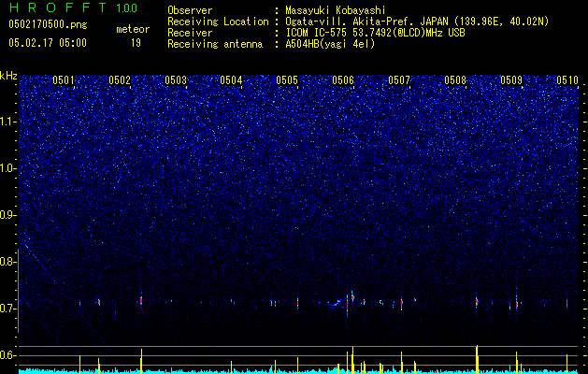
Task: Click the 0508 time marker
Action: click(455, 80)
